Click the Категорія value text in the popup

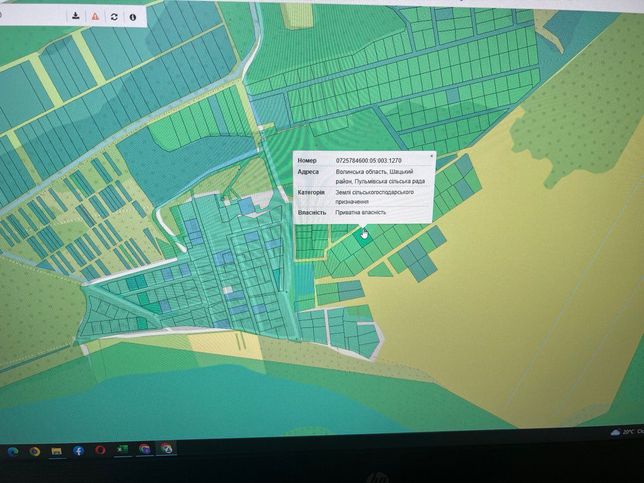tap(375, 197)
